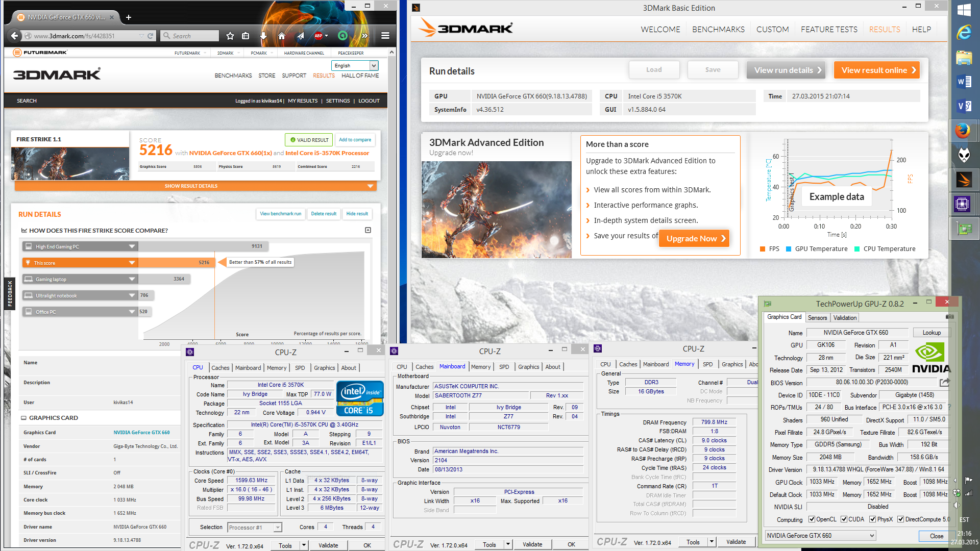The width and height of the screenshot is (980, 551).
Task: Open the SPD tab in Mainboard CPU-Z window
Action: 504,367
